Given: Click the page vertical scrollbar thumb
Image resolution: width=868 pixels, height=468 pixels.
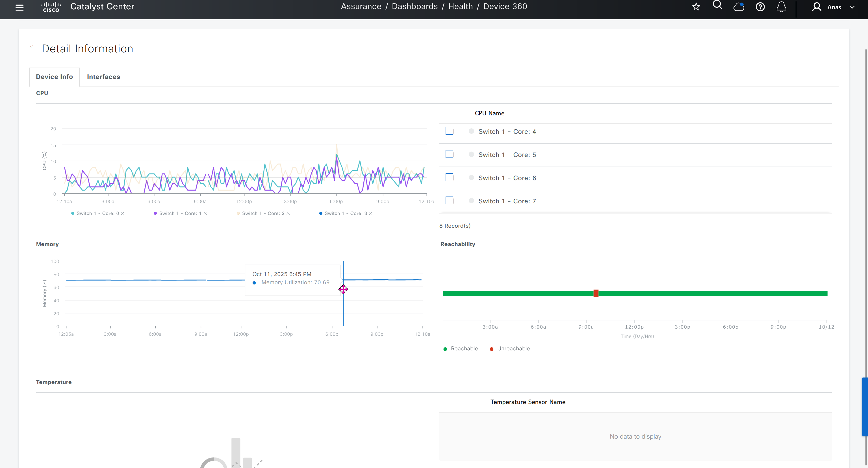Looking at the screenshot, I should 865,406.
